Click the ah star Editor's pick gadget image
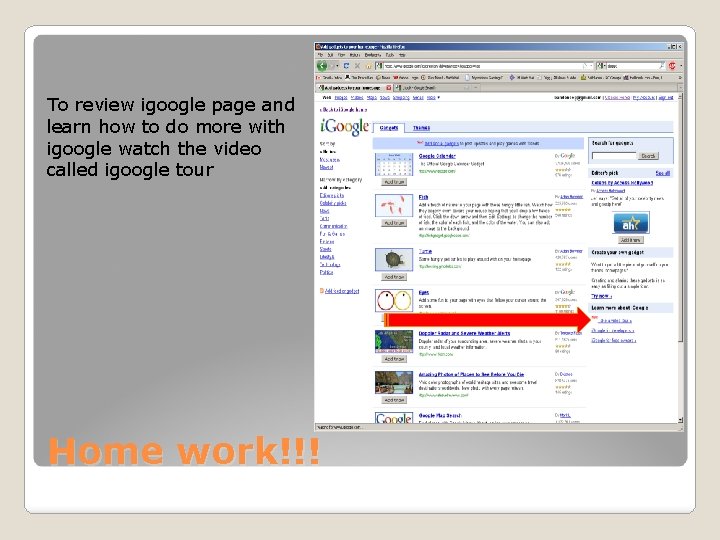Image resolution: width=720 pixels, height=540 pixels. pos(631,223)
